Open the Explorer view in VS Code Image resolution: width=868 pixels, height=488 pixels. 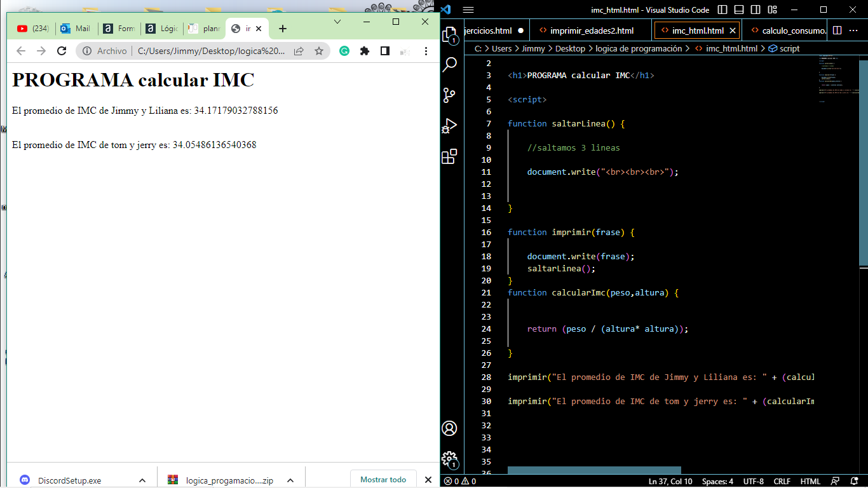point(449,35)
